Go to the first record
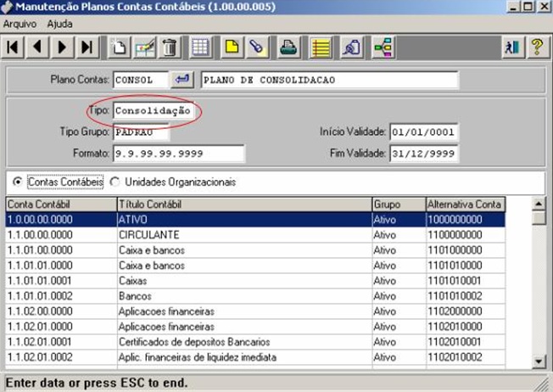Image resolution: width=553 pixels, height=392 pixels. 13,47
